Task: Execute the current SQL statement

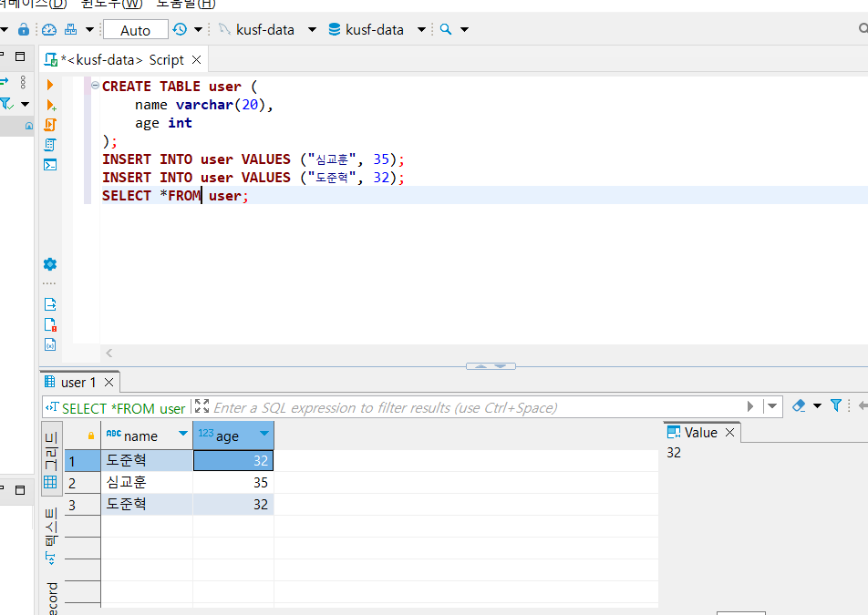Action: click(x=51, y=86)
